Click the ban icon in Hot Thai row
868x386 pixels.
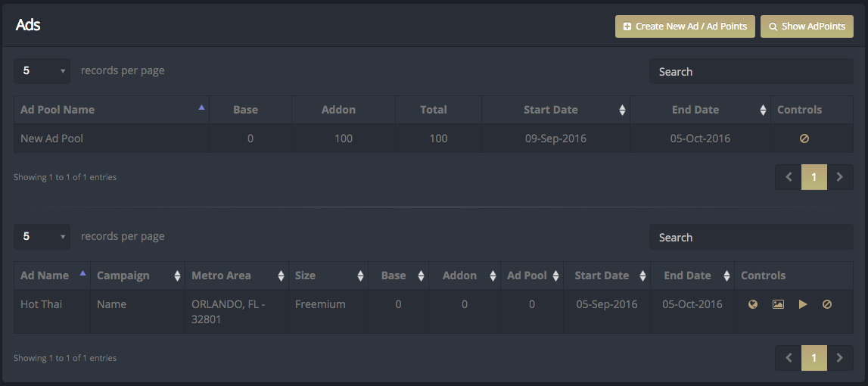click(827, 304)
